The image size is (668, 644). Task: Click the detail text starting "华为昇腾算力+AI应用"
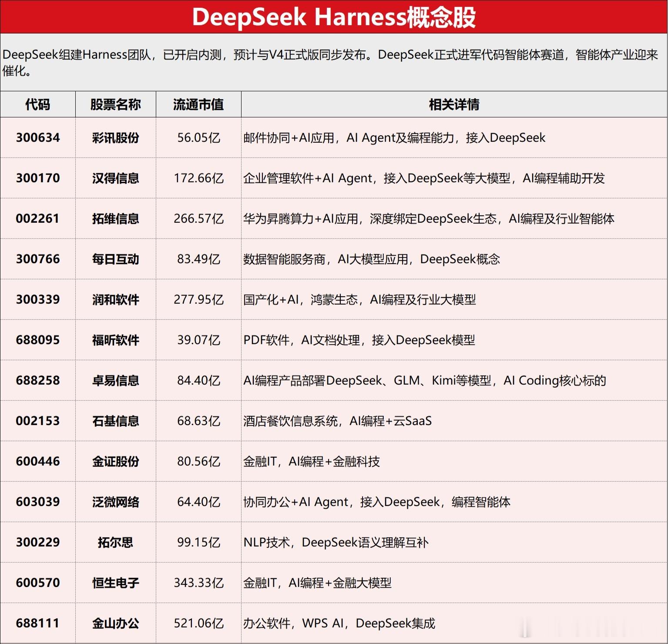(x=429, y=218)
